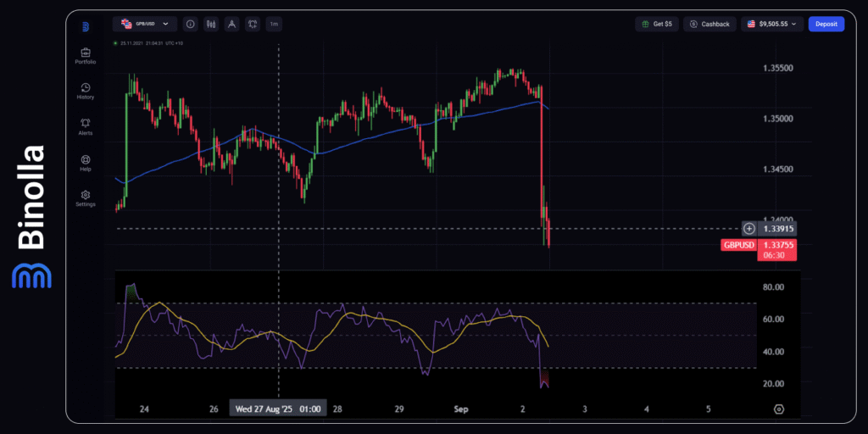Open the indicators icon in toolbar
This screenshot has height=434, width=868.
point(252,25)
